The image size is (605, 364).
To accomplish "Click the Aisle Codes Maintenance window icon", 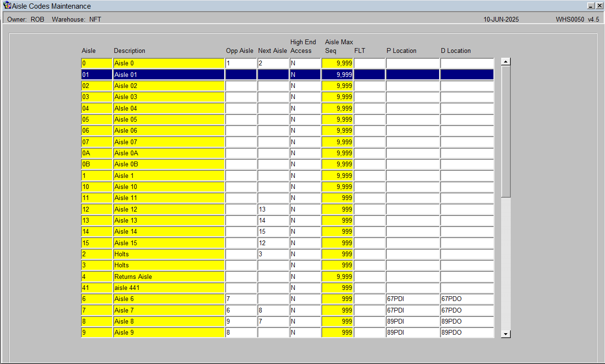I will (x=7, y=6).
